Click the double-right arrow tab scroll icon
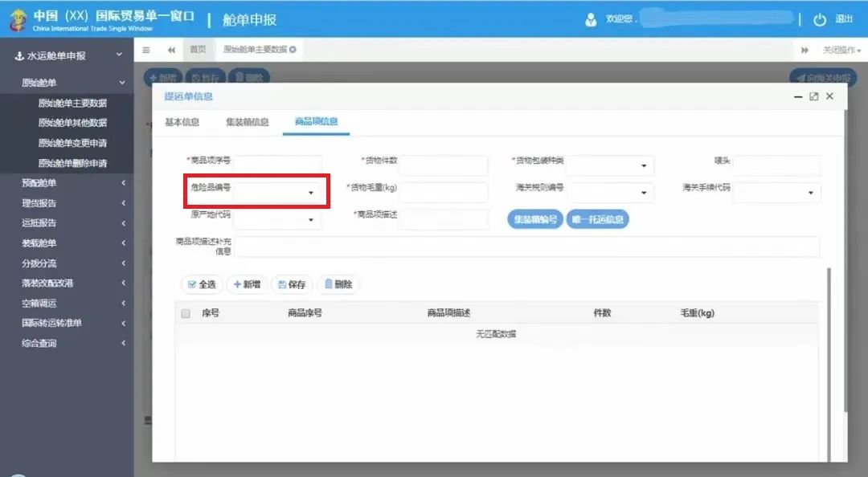868x477 pixels. tap(805, 50)
